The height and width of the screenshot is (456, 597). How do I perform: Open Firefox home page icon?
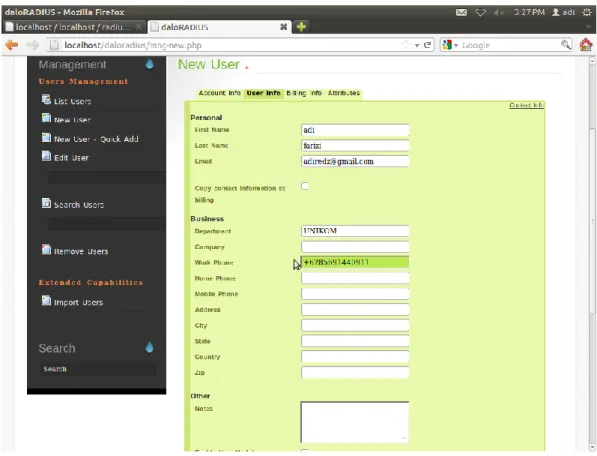[586, 45]
